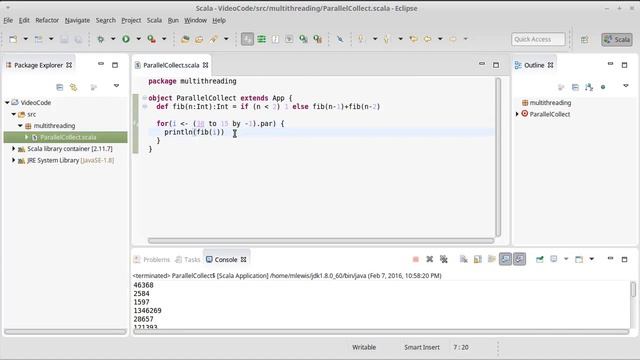Click the Console tab

pyautogui.click(x=226, y=260)
